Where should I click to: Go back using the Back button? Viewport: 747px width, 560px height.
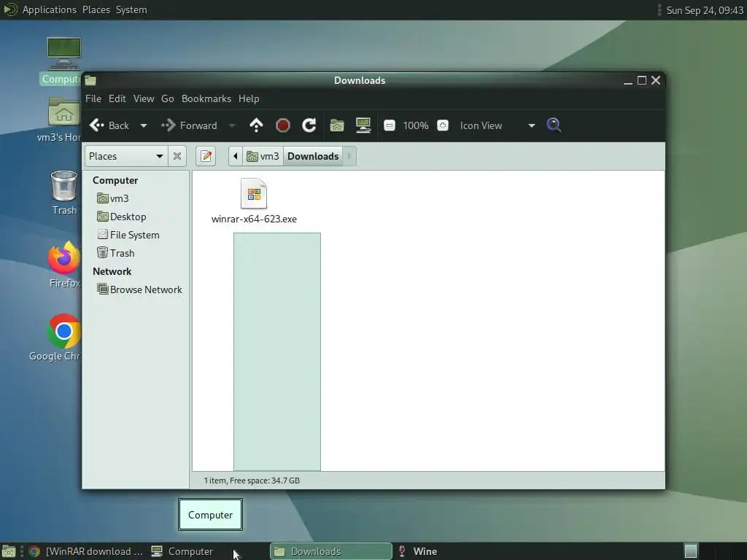point(109,125)
